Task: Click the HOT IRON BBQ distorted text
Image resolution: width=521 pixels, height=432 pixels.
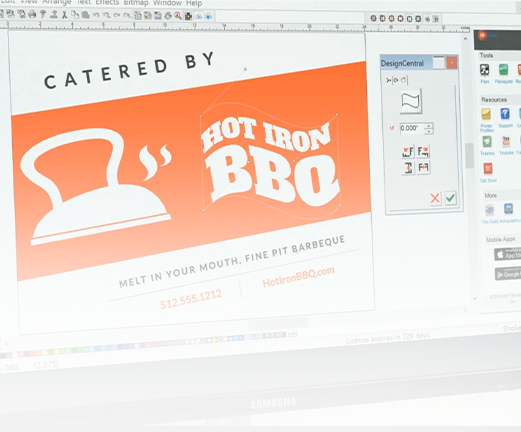Action: click(x=270, y=163)
